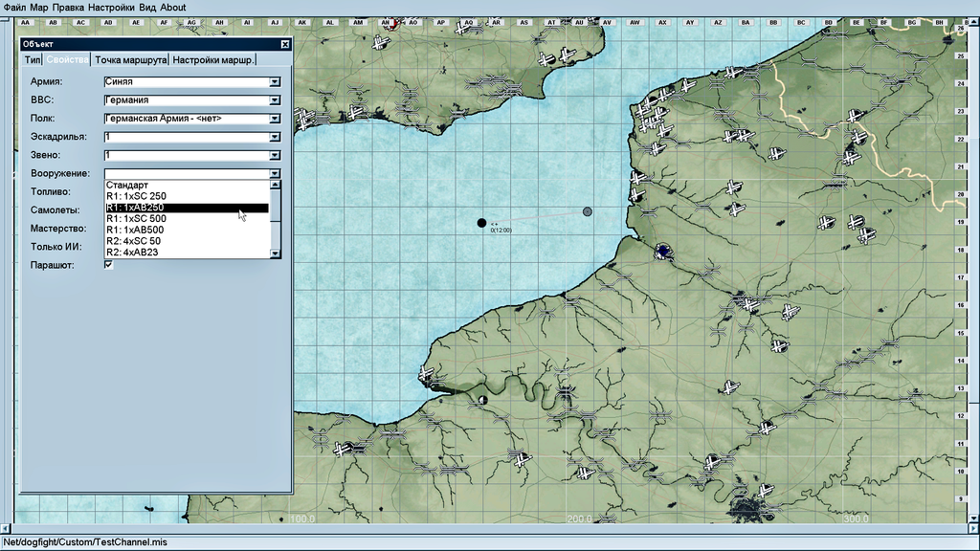The image size is (980, 551).
Task: Click the dark blue object marker near Calais
Action: (663, 252)
